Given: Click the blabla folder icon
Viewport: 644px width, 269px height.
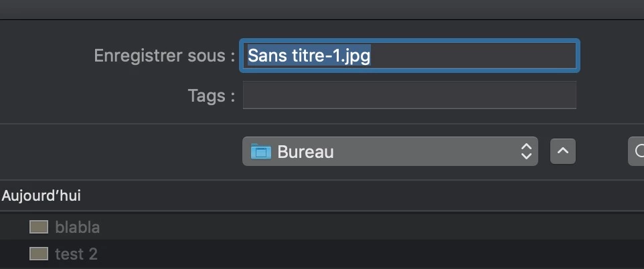Looking at the screenshot, I should click(39, 227).
